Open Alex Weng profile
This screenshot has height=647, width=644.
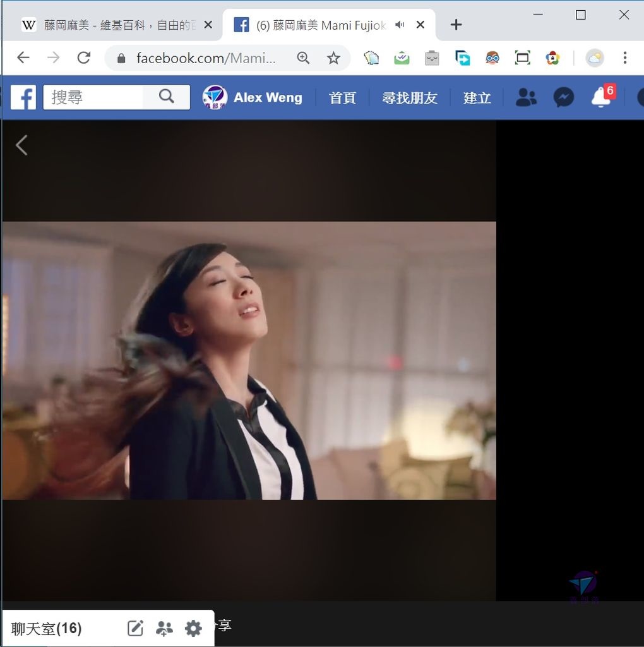click(x=253, y=98)
